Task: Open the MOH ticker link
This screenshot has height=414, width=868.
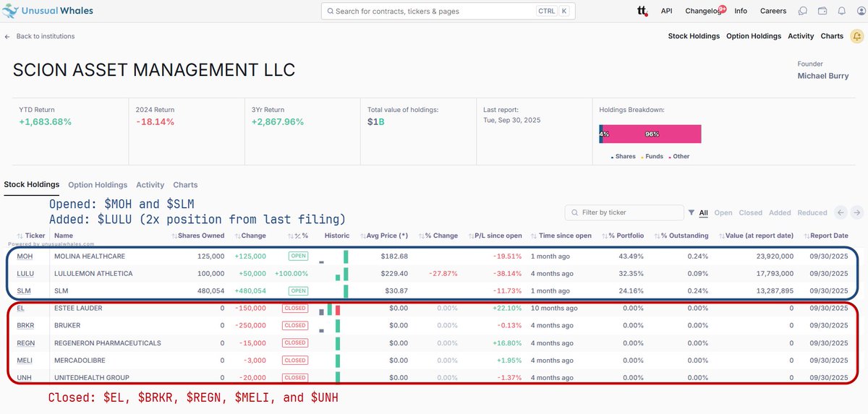Action: tap(25, 256)
